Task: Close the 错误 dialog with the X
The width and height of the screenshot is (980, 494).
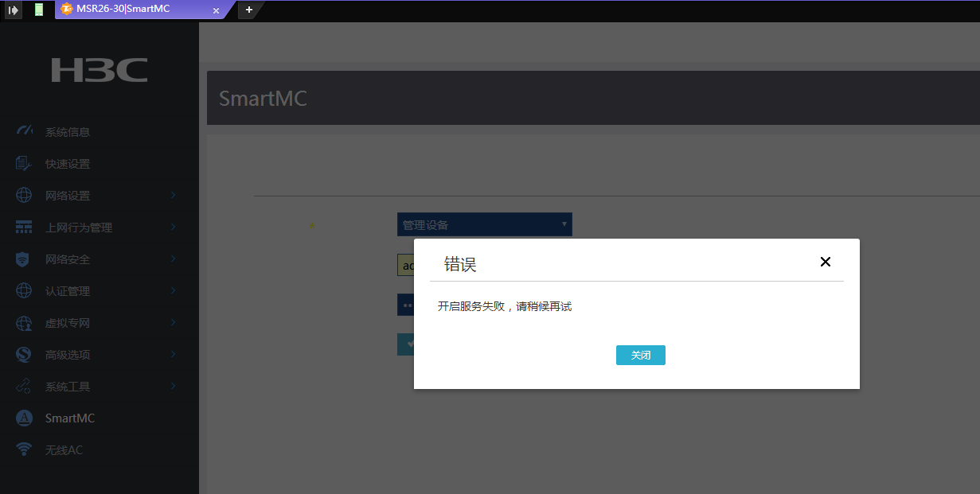Action: pos(826,262)
